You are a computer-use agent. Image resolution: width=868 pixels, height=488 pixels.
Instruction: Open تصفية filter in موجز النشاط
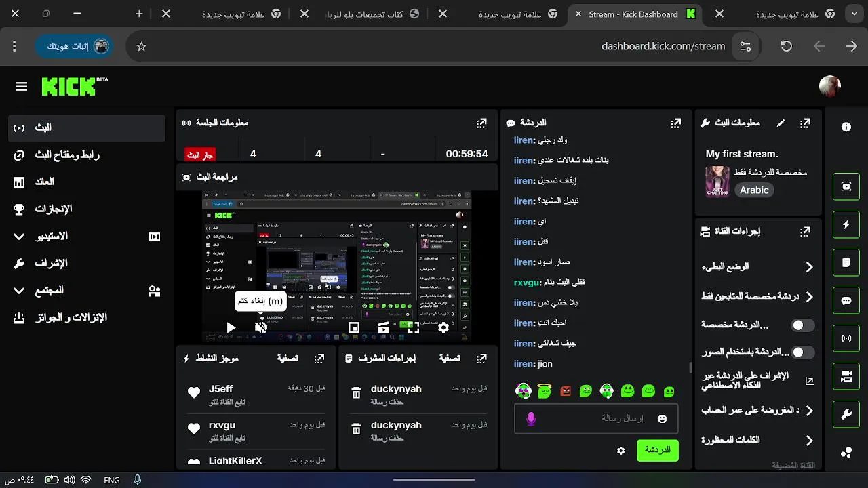pos(288,358)
